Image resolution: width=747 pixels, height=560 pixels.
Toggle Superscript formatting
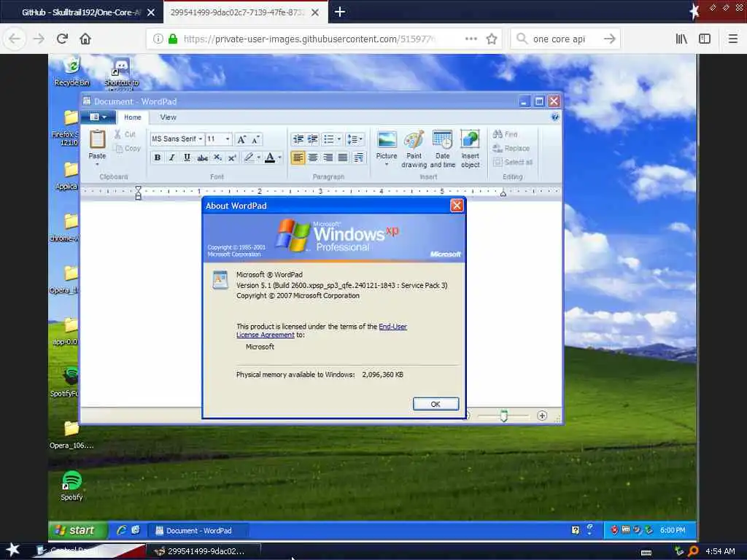click(232, 157)
